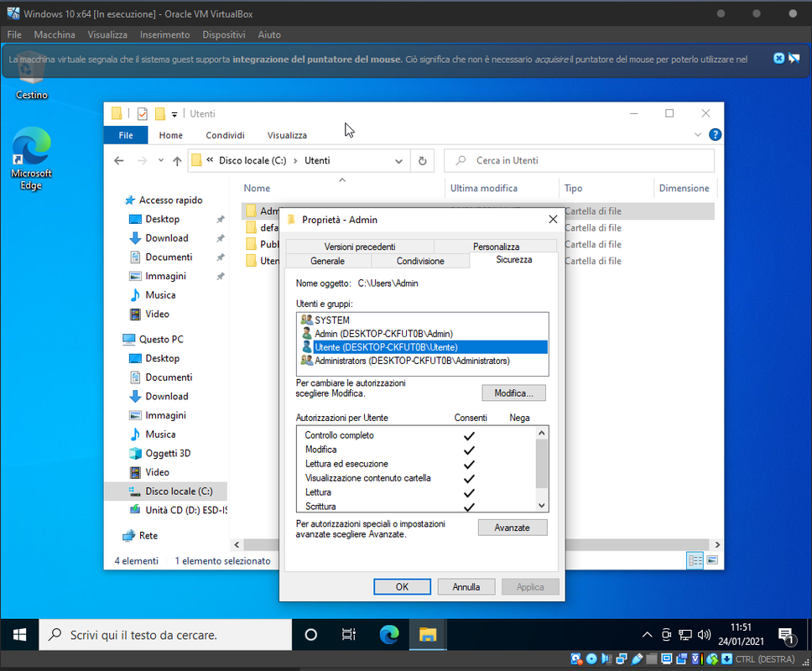Screen dimensions: 812x671
Task: Click breadcrumb chevron before Disco locale
Action: click(x=210, y=160)
